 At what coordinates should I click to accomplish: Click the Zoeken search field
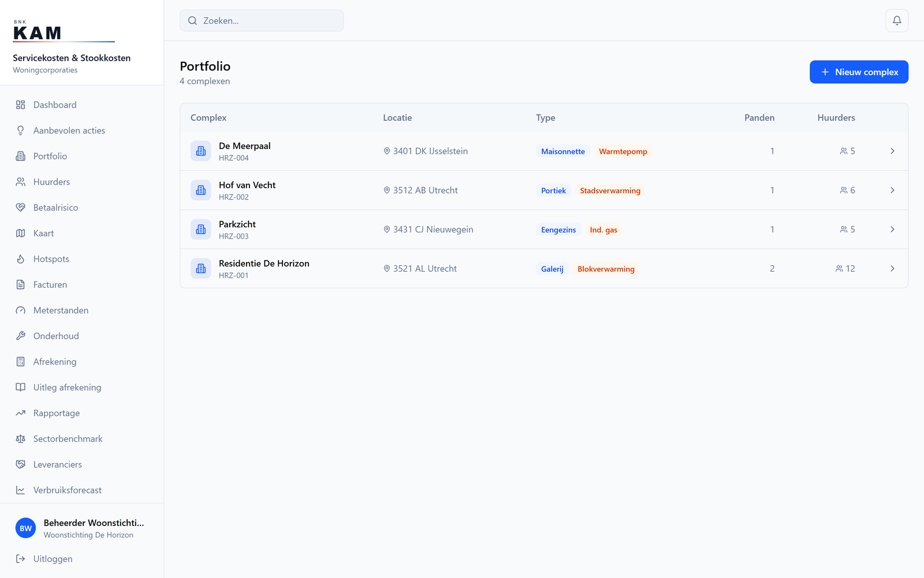pyautogui.click(x=262, y=21)
